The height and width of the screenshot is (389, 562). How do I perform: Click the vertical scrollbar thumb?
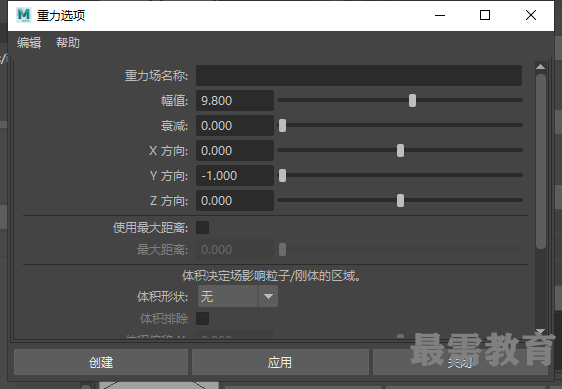[x=540, y=161]
